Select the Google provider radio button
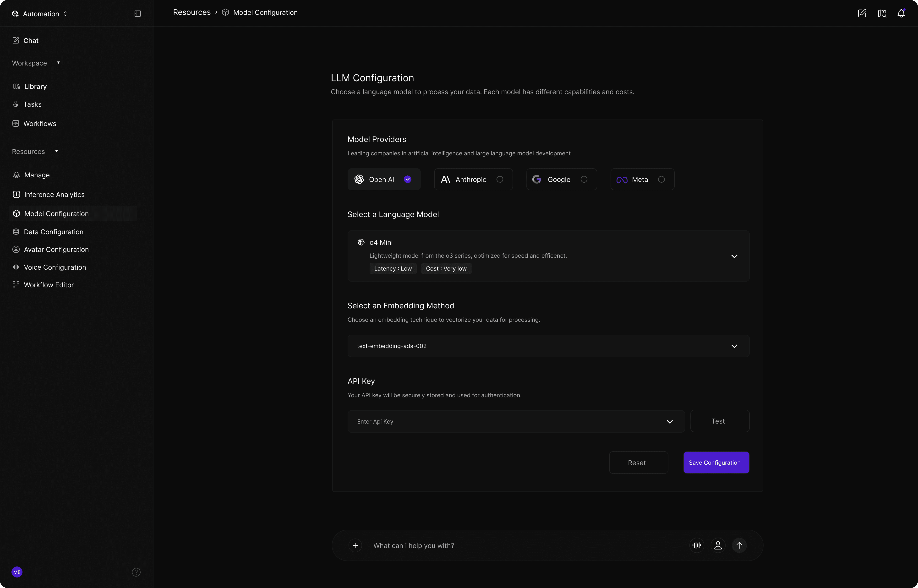The height and width of the screenshot is (588, 918). (x=584, y=180)
